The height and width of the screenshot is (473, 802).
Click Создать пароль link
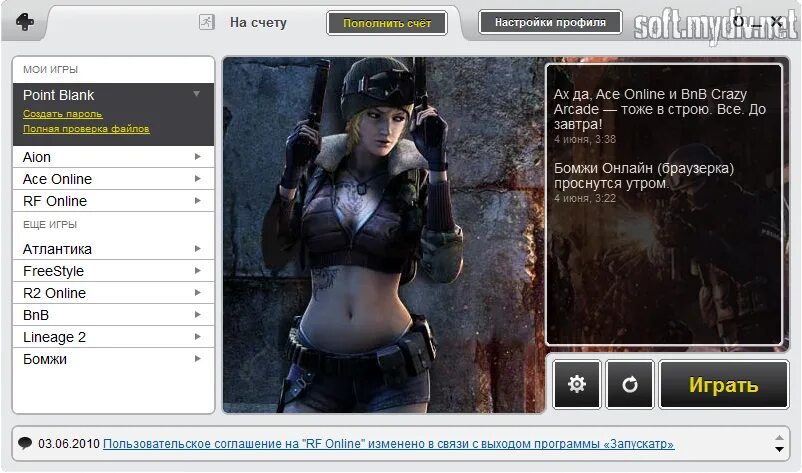click(62, 114)
